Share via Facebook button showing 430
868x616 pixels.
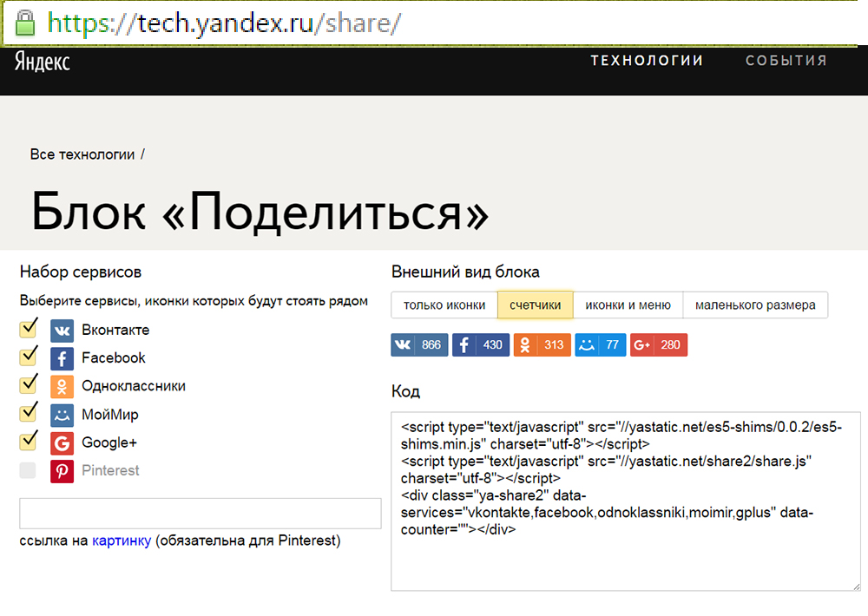pos(481,344)
